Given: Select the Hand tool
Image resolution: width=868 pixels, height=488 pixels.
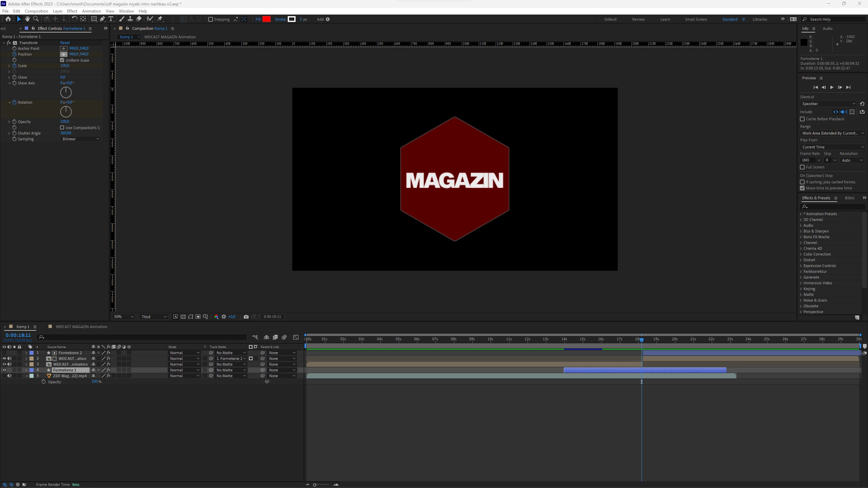Looking at the screenshot, I should (27, 19).
